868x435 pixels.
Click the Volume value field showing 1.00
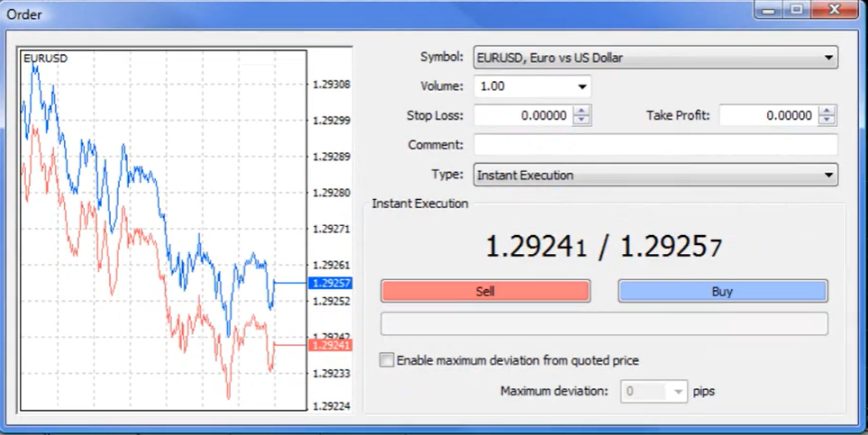point(523,87)
